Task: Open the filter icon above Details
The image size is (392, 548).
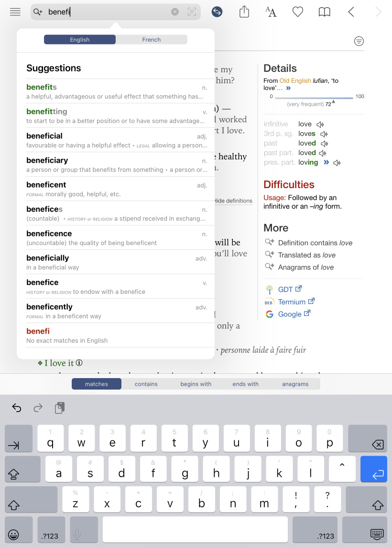Action: 359,41
